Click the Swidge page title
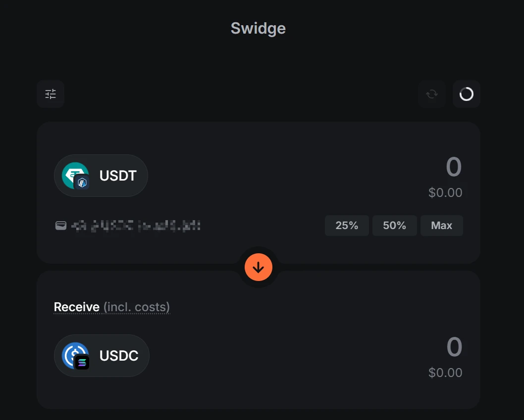This screenshot has width=524, height=420. (x=258, y=28)
